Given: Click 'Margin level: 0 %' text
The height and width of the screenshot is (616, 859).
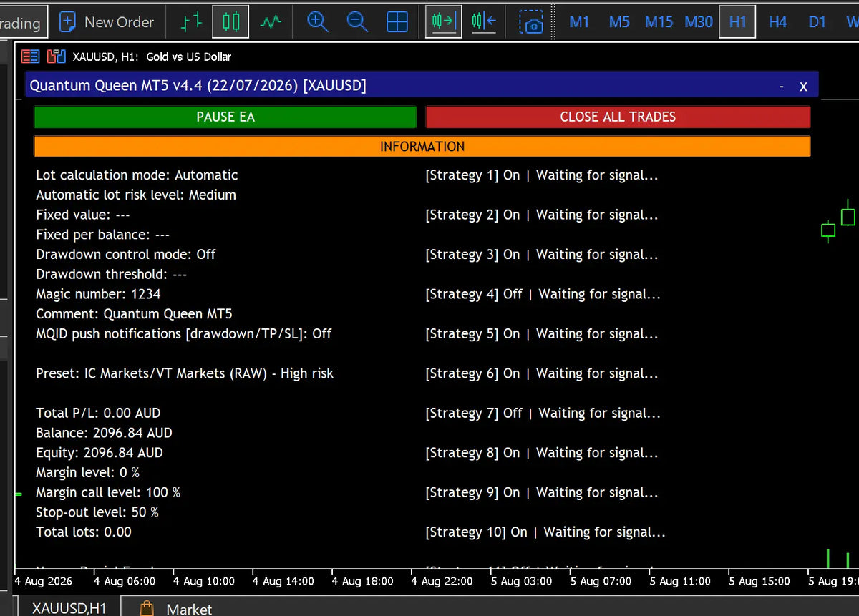Looking at the screenshot, I should (x=87, y=472).
